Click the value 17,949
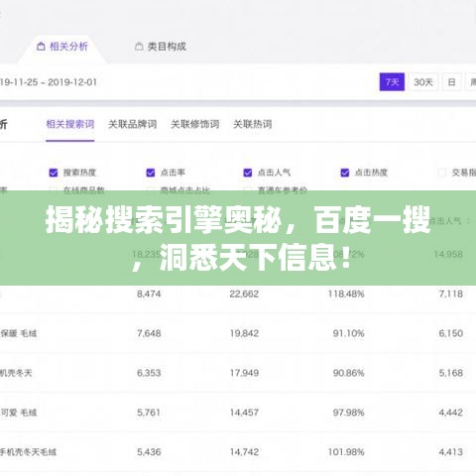Viewport: 476px width, 476px height. click(244, 373)
